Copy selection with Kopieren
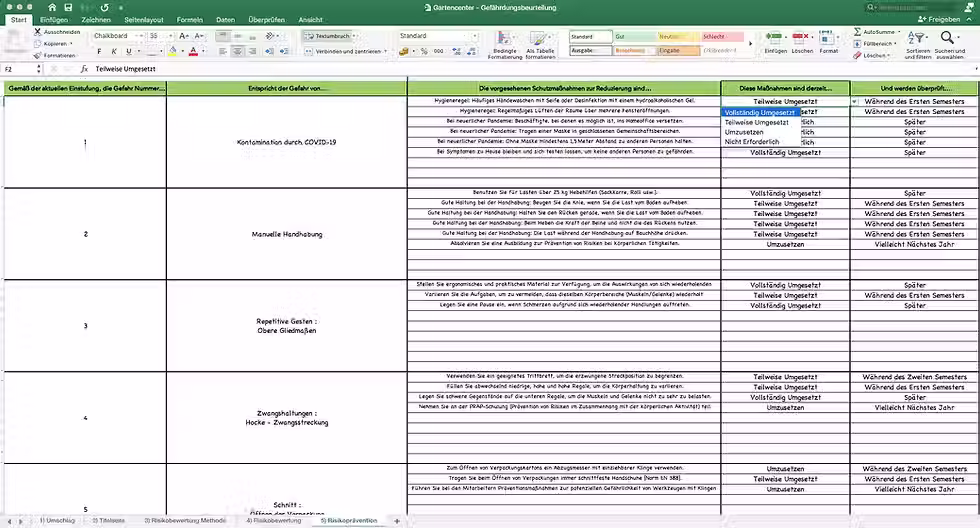This screenshot has height=528, width=980. pos(54,44)
